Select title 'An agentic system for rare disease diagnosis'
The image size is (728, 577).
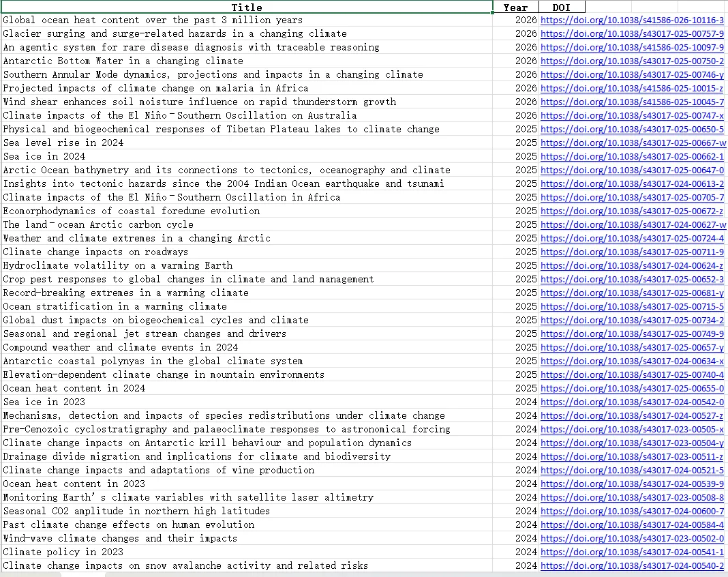[x=191, y=47]
